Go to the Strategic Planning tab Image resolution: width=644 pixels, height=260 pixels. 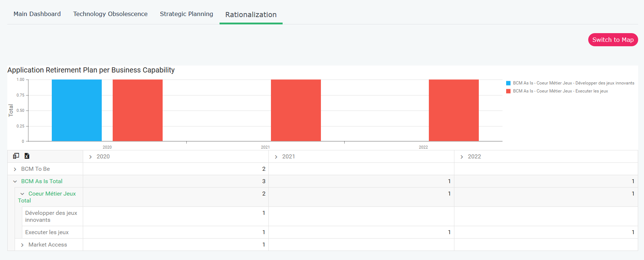click(x=186, y=14)
